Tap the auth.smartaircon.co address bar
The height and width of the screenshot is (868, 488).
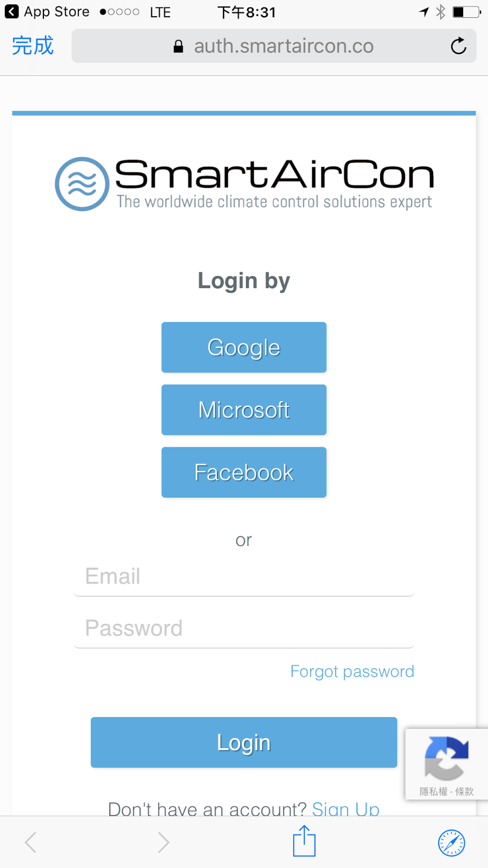(x=274, y=46)
